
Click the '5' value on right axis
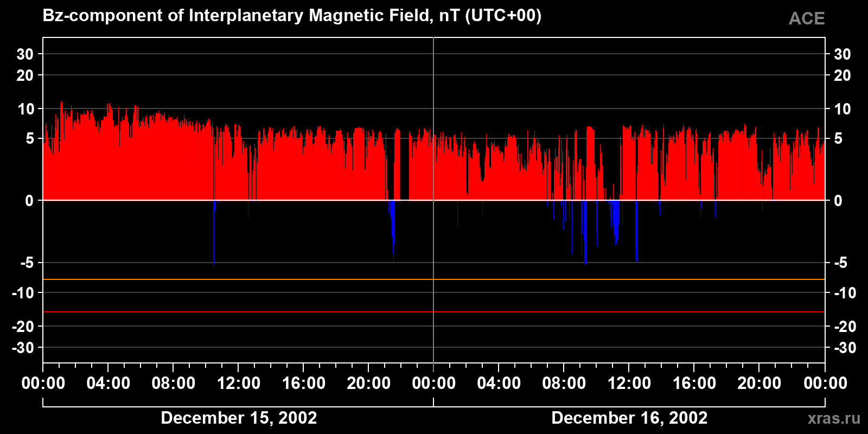click(x=838, y=139)
